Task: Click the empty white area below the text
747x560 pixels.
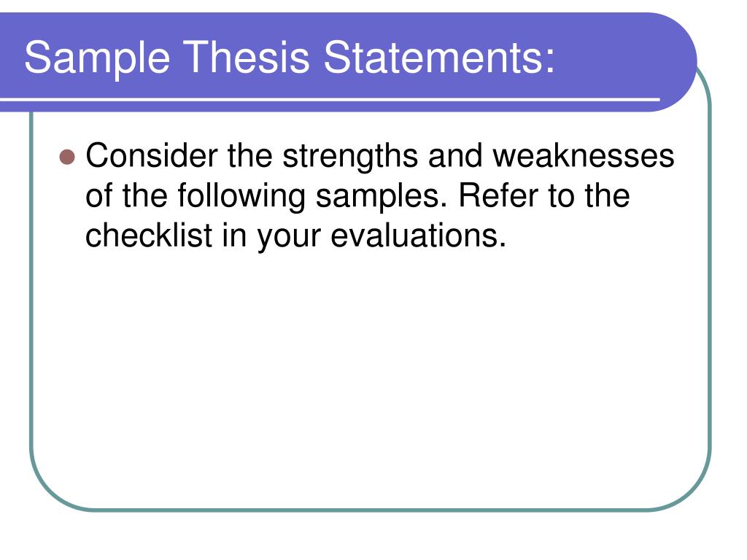Action: coord(370,376)
